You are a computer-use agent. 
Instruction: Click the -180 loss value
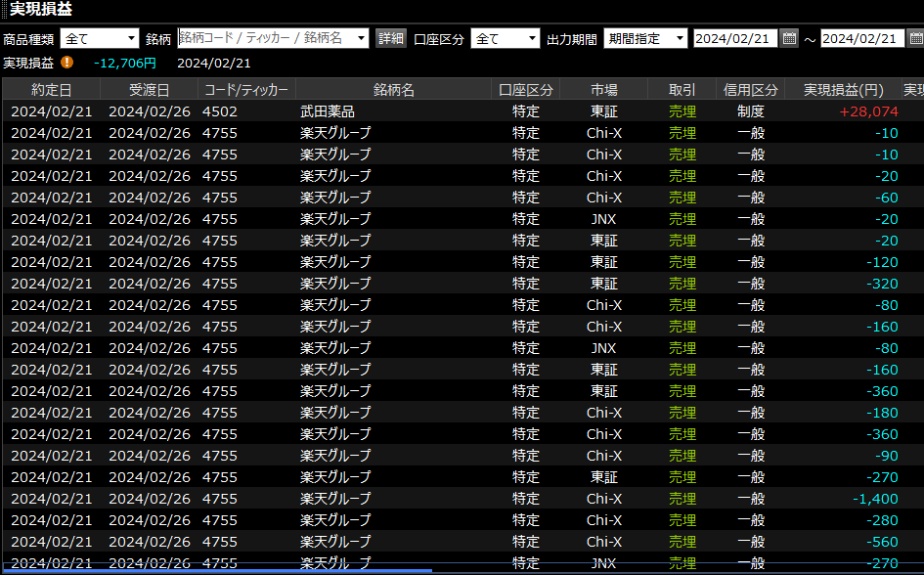[x=883, y=413]
